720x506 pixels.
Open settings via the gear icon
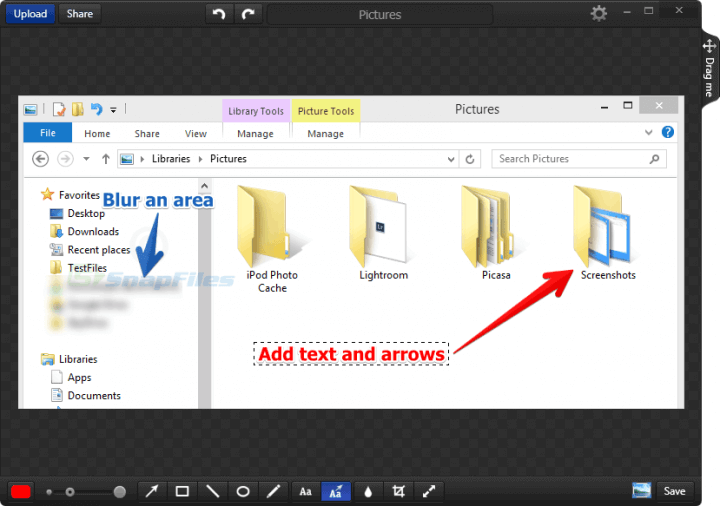(x=598, y=13)
